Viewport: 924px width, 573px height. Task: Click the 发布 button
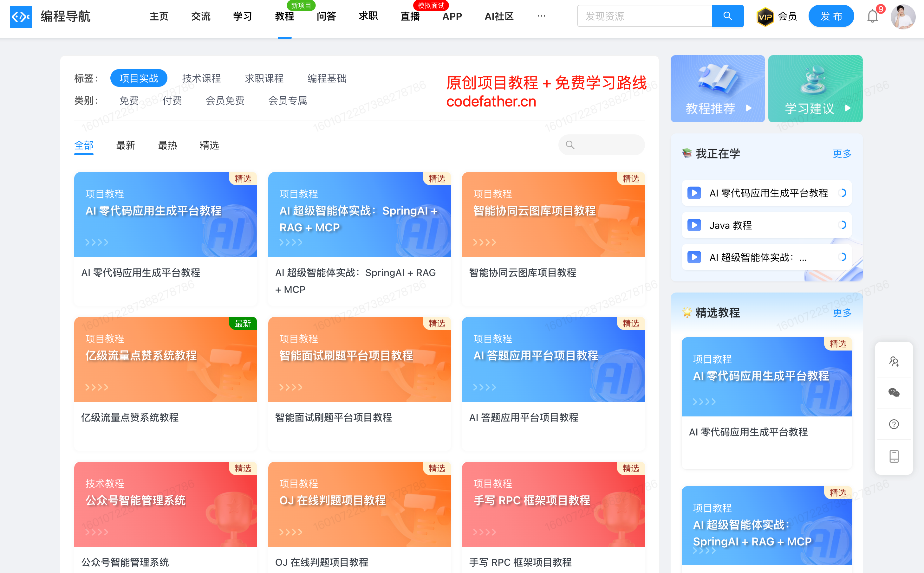pyautogui.click(x=830, y=16)
